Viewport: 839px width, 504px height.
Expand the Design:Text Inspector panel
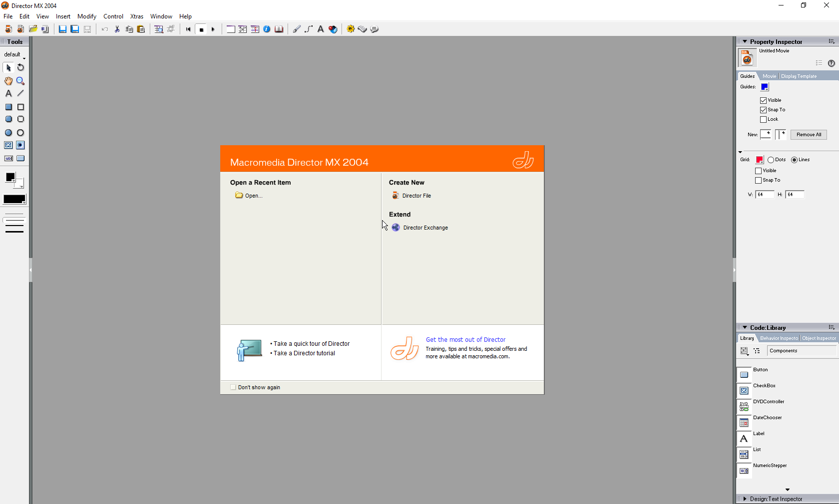pyautogui.click(x=744, y=499)
